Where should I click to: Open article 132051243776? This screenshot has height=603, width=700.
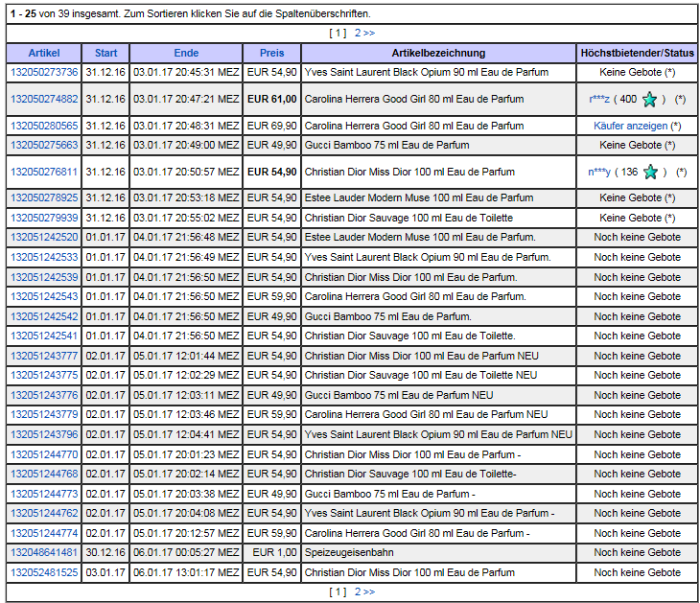pos(44,395)
